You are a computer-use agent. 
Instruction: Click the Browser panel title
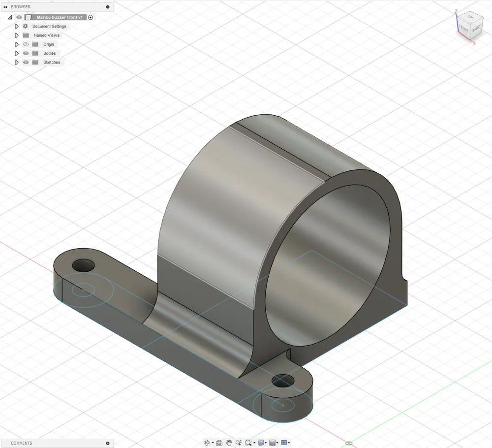click(21, 7)
